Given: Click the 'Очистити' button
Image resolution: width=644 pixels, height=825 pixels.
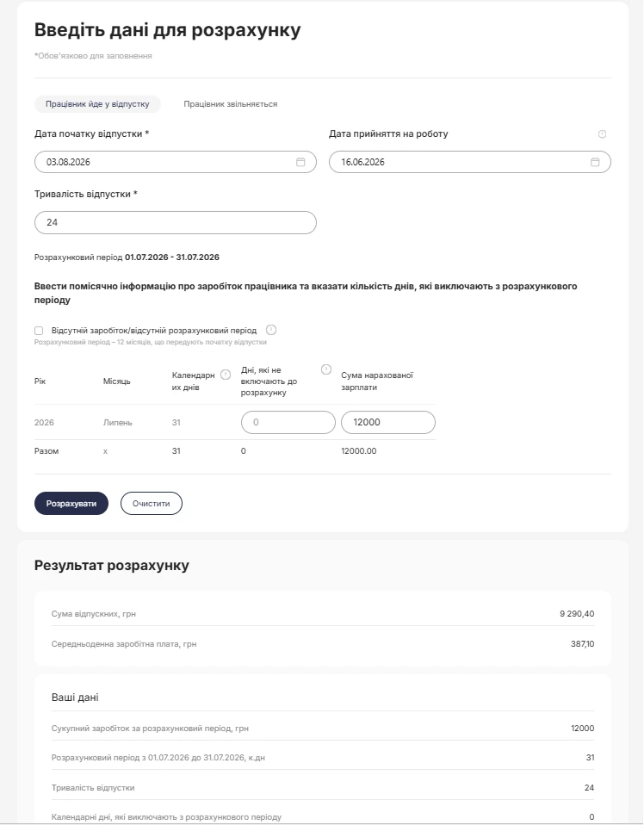Looking at the screenshot, I should point(152,504).
